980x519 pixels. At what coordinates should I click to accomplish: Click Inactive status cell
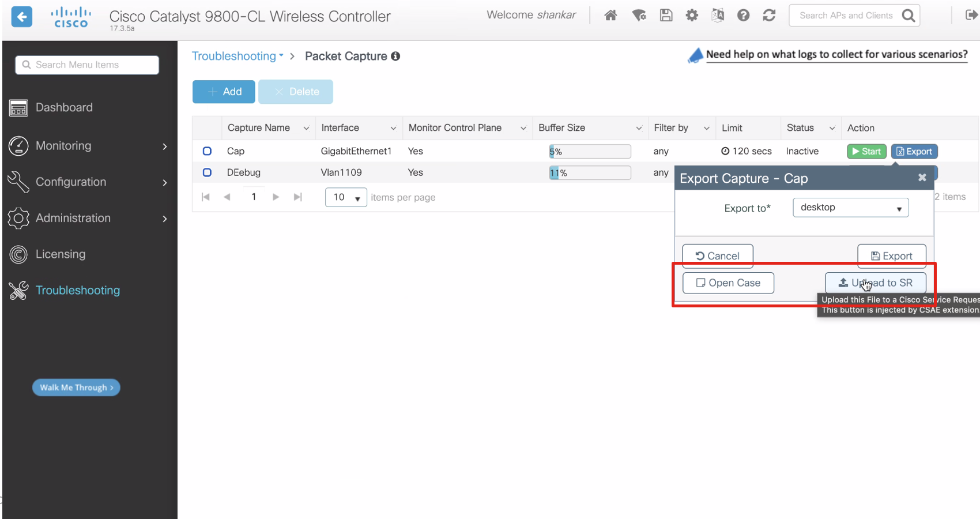[802, 151]
